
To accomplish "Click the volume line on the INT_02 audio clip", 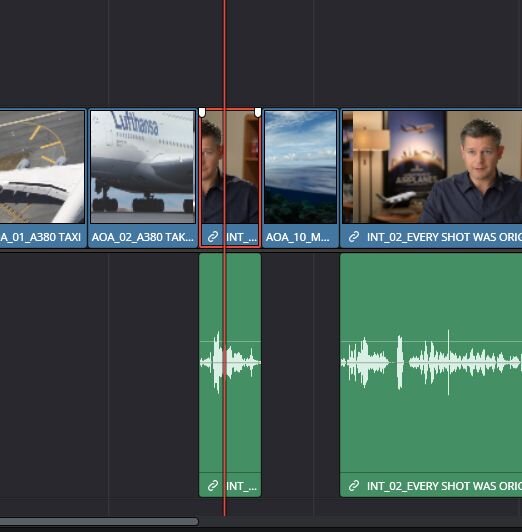I will click(x=431, y=341).
